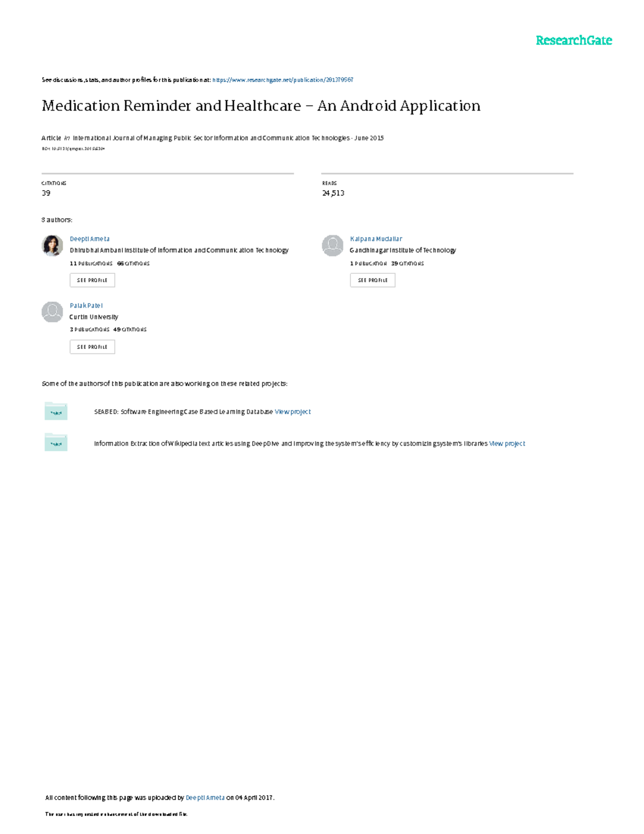The image size is (644, 834).
Task: Click the ResearchGate logo
Action: pyautogui.click(x=573, y=40)
